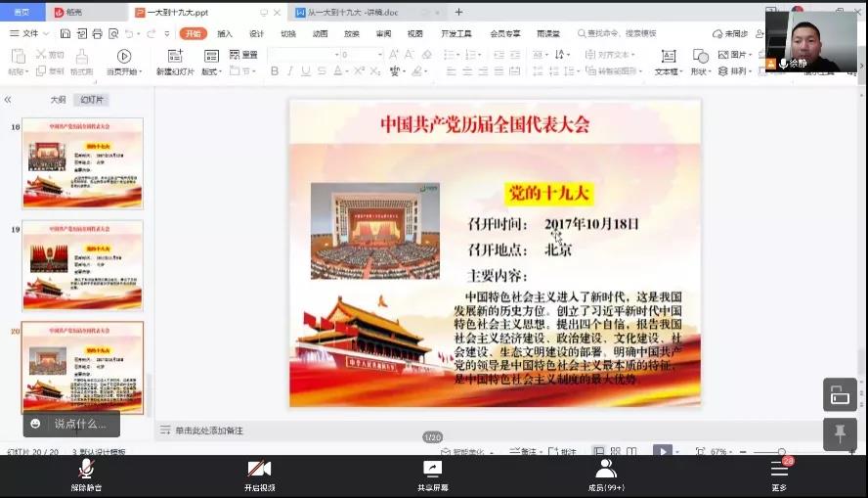
Task: Toggle Bold formatting
Action: 274,70
